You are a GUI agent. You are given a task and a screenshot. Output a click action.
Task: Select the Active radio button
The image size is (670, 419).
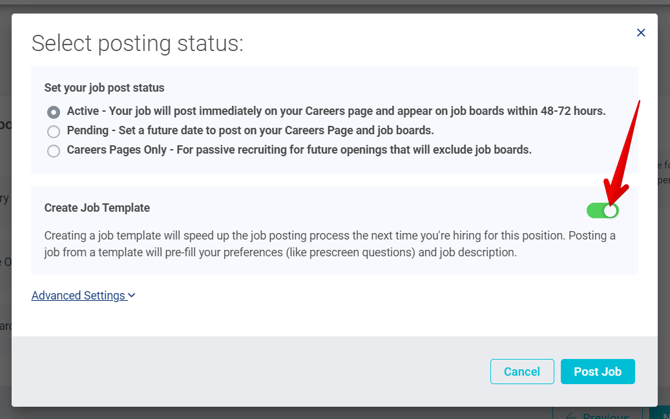54,112
